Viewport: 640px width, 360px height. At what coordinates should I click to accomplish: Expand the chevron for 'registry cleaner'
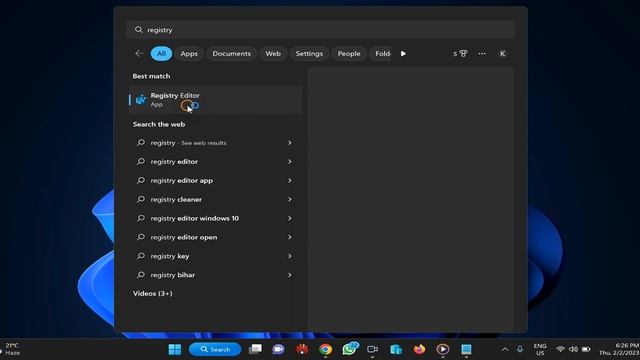point(290,199)
